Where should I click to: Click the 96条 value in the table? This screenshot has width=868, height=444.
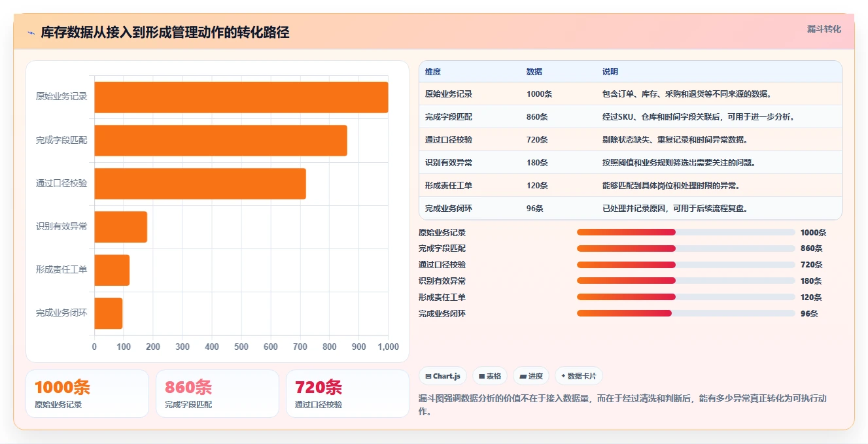click(x=535, y=209)
